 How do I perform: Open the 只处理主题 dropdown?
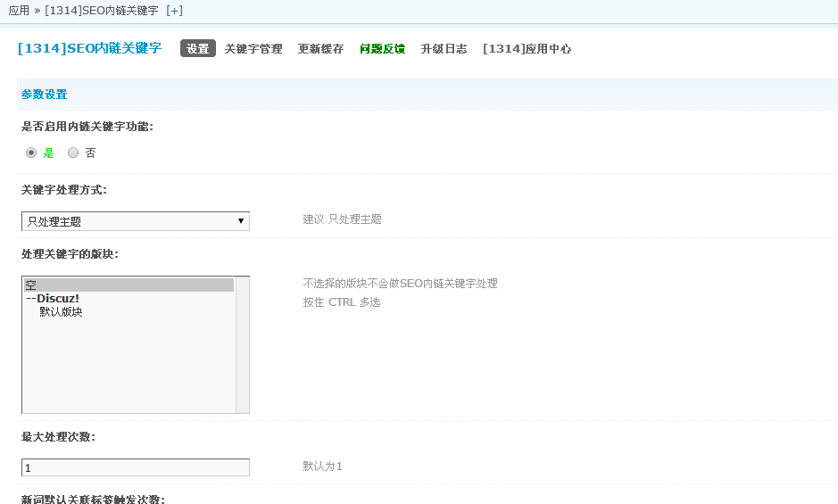136,221
